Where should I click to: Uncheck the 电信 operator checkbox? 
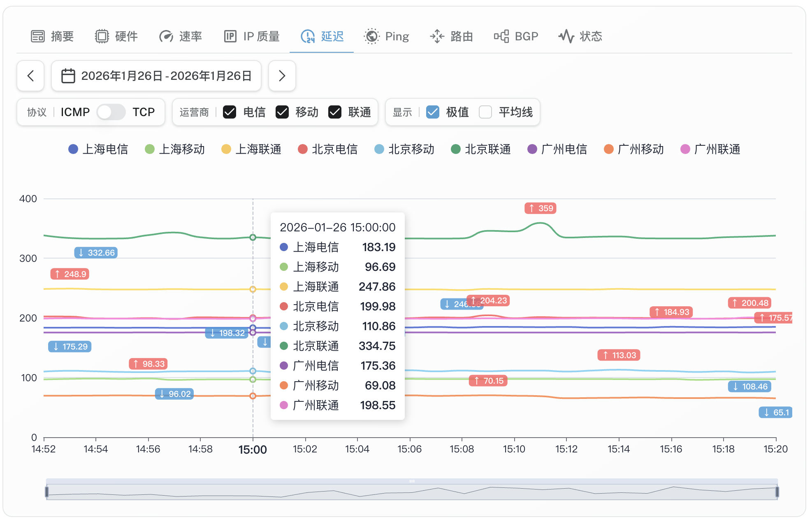tap(230, 112)
